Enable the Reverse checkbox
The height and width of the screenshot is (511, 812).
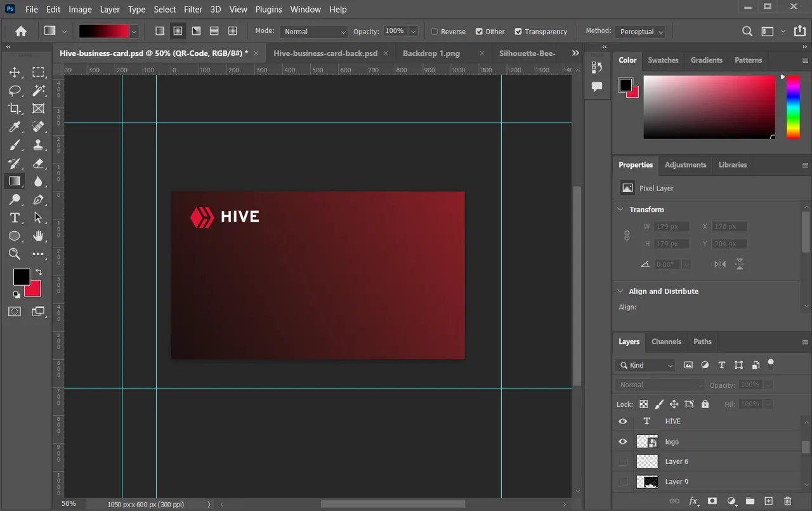pos(435,31)
